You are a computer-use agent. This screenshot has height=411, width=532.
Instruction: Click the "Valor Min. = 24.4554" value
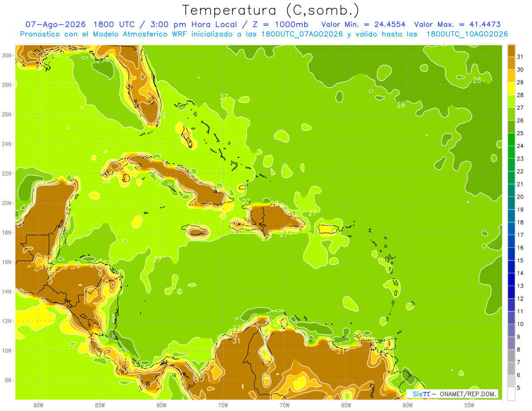click(364, 24)
